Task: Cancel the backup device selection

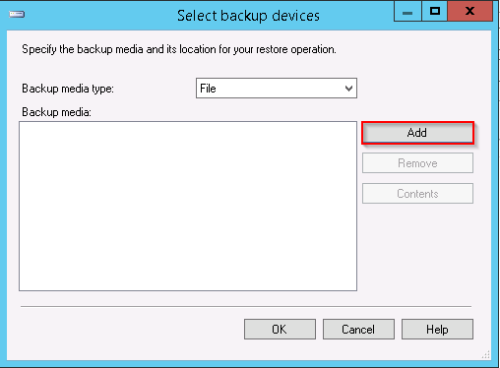Action: click(358, 329)
